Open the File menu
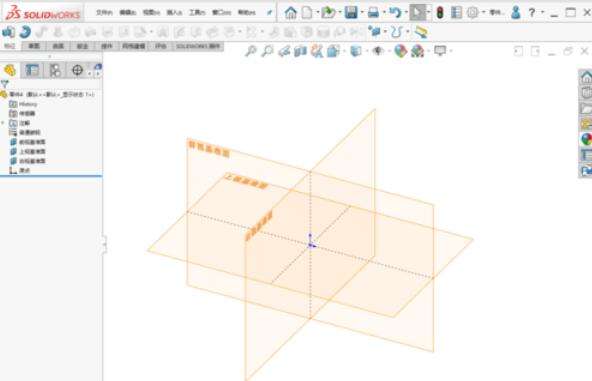592x381 pixels. (x=105, y=12)
